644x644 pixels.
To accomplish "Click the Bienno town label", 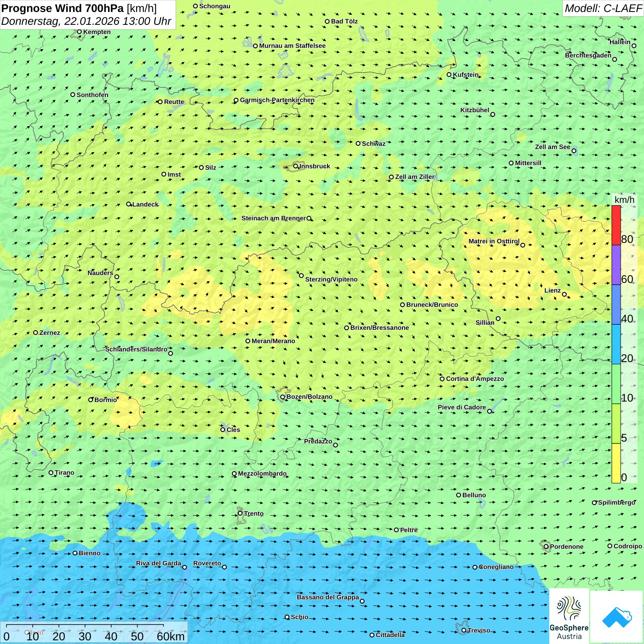I will pyautogui.click(x=89, y=553).
